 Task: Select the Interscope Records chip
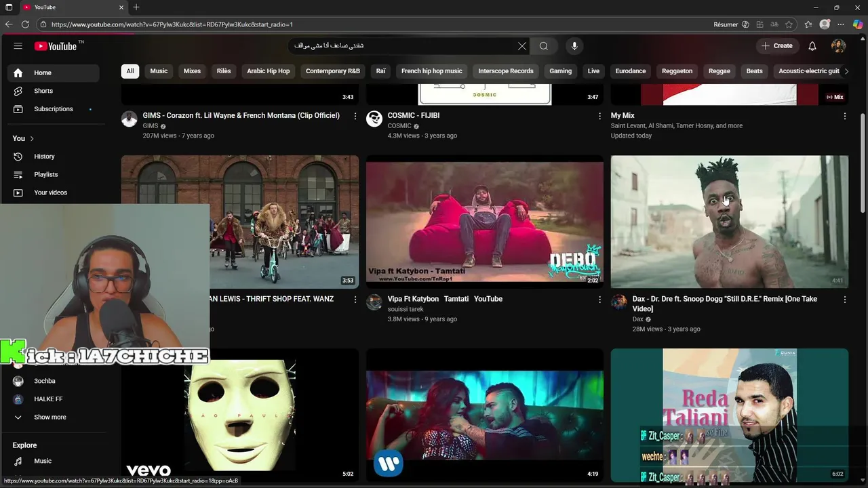tap(506, 71)
